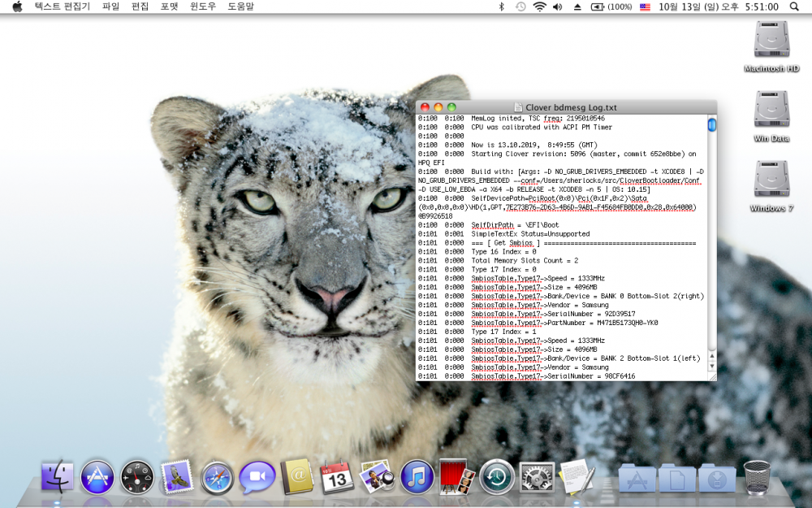Open the 포맷 menu
Viewport: 812px width, 508px height.
(x=170, y=7)
